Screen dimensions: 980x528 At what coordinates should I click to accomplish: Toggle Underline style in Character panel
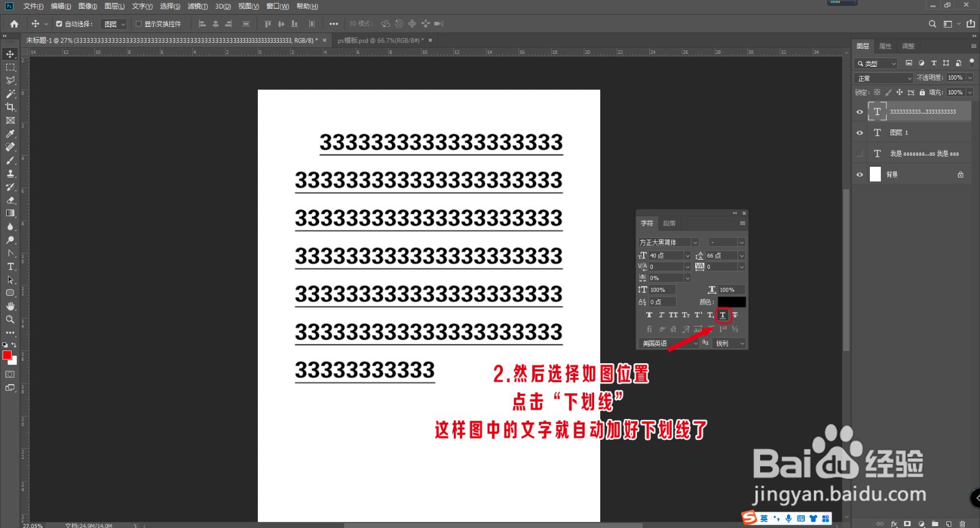pyautogui.click(x=723, y=315)
